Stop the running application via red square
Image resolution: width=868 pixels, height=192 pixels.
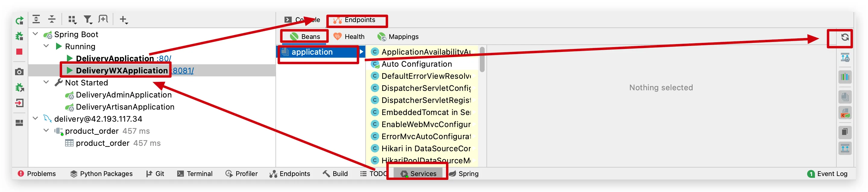click(19, 52)
